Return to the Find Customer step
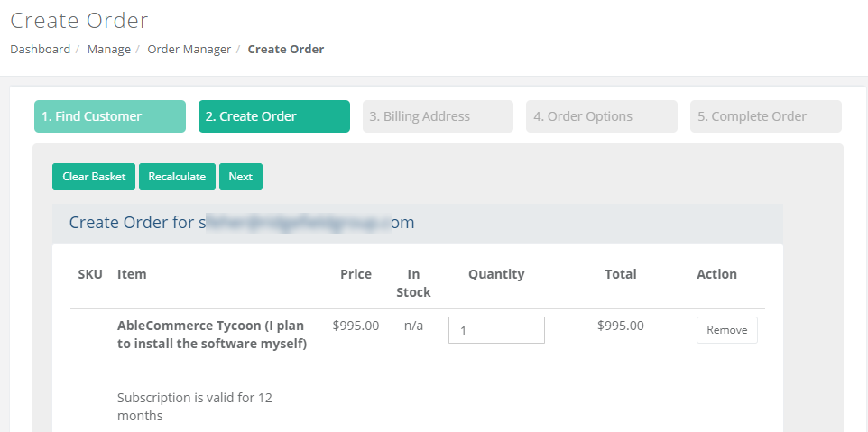This screenshot has height=432, width=868. click(109, 116)
